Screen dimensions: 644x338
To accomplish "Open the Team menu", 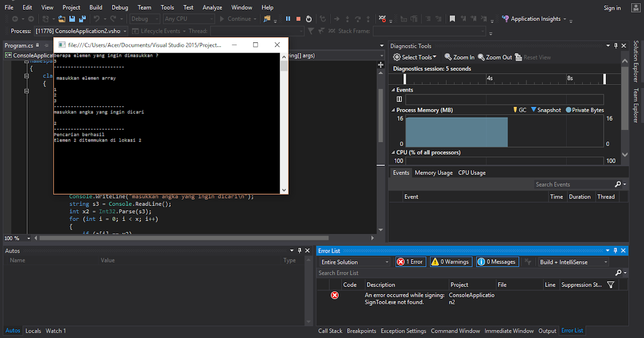I will 144,8.
